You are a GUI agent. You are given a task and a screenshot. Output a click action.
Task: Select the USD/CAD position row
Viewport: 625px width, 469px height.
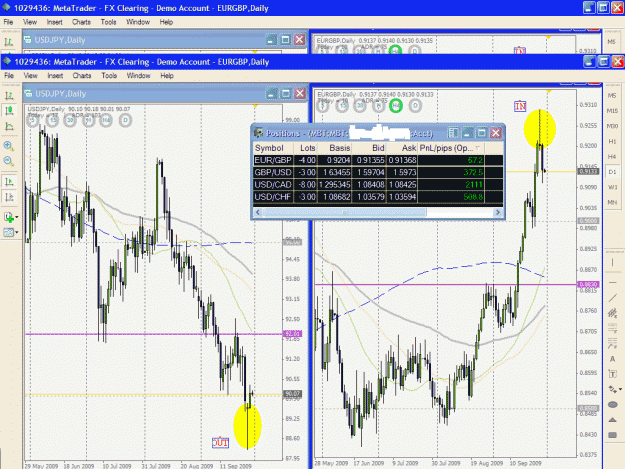[x=378, y=184]
